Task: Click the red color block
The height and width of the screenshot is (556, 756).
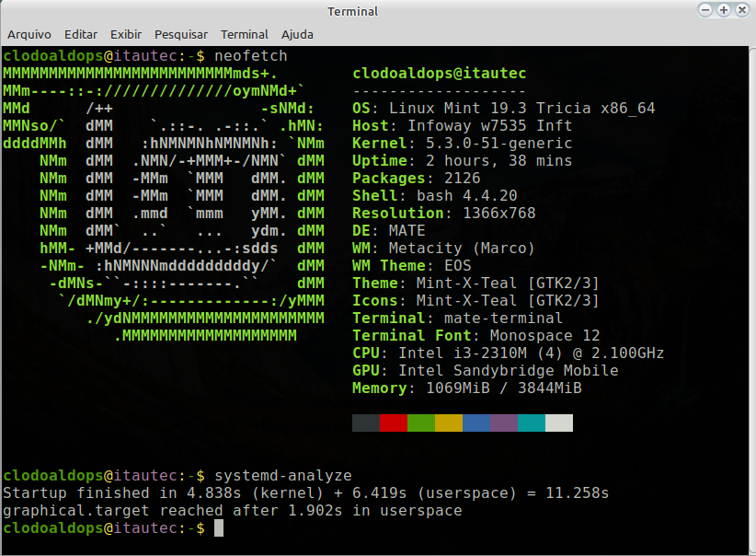Action: (x=394, y=423)
